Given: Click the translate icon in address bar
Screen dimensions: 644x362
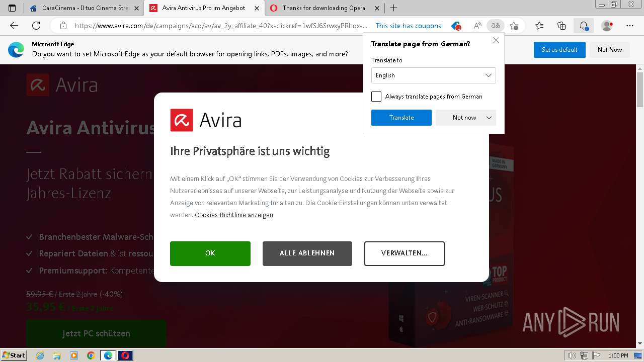Looking at the screenshot, I should (x=496, y=26).
